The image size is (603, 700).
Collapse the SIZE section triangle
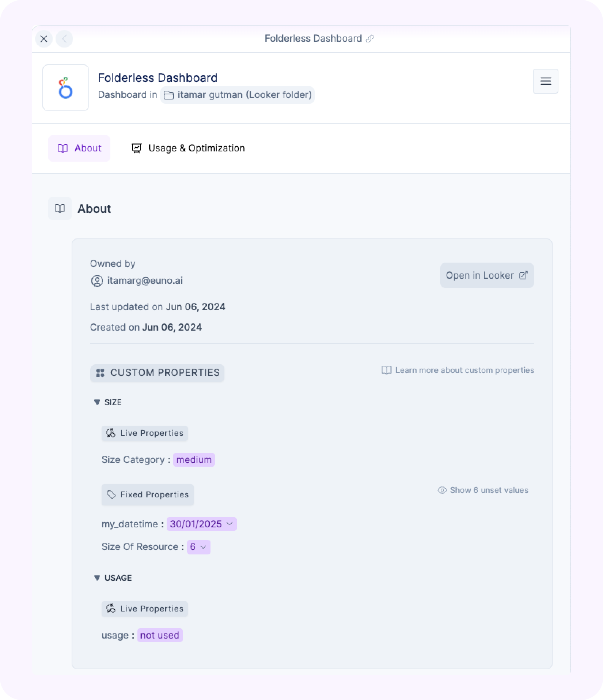click(97, 402)
